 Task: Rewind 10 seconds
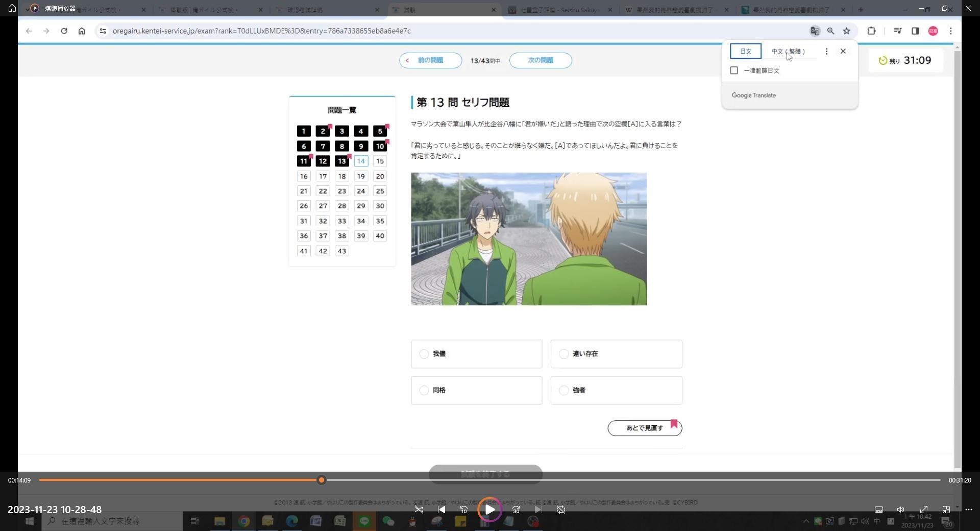(x=464, y=510)
